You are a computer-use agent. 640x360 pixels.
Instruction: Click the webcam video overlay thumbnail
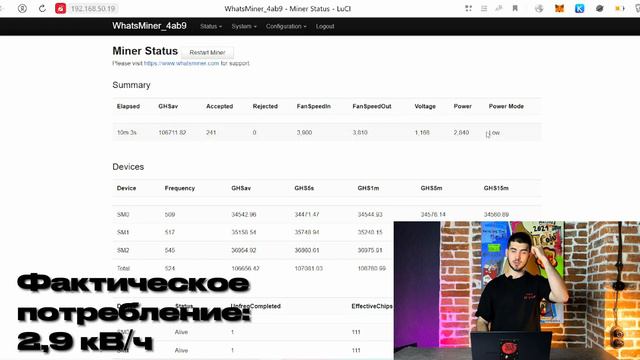[x=517, y=291]
